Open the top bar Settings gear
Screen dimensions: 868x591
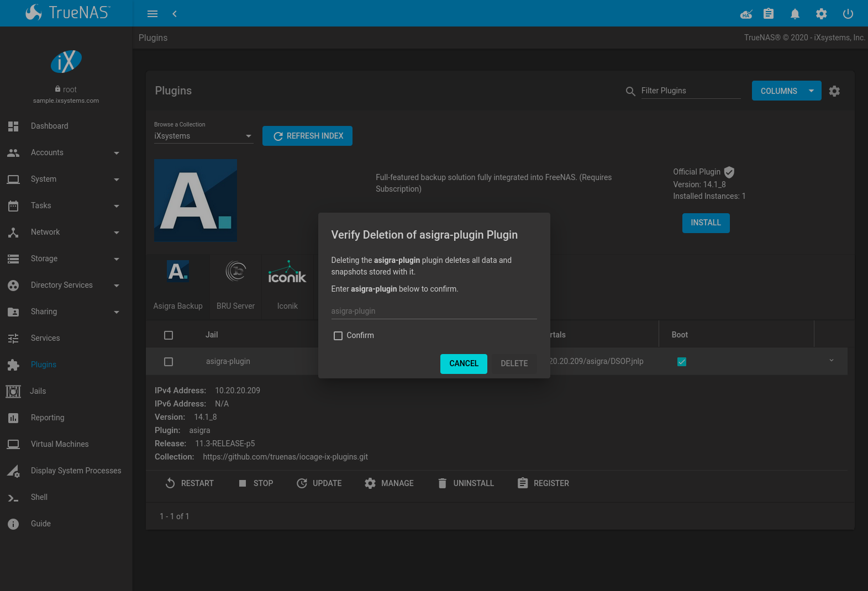(822, 14)
